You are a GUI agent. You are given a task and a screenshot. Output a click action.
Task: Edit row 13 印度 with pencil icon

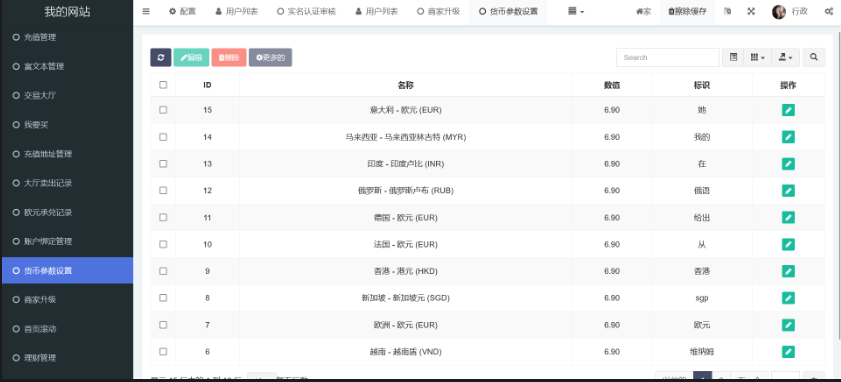tap(788, 164)
